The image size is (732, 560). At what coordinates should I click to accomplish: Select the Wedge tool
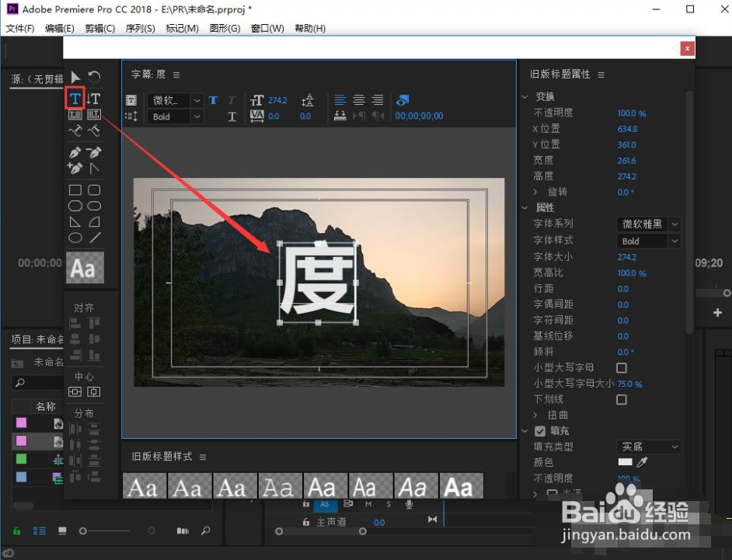click(x=75, y=221)
